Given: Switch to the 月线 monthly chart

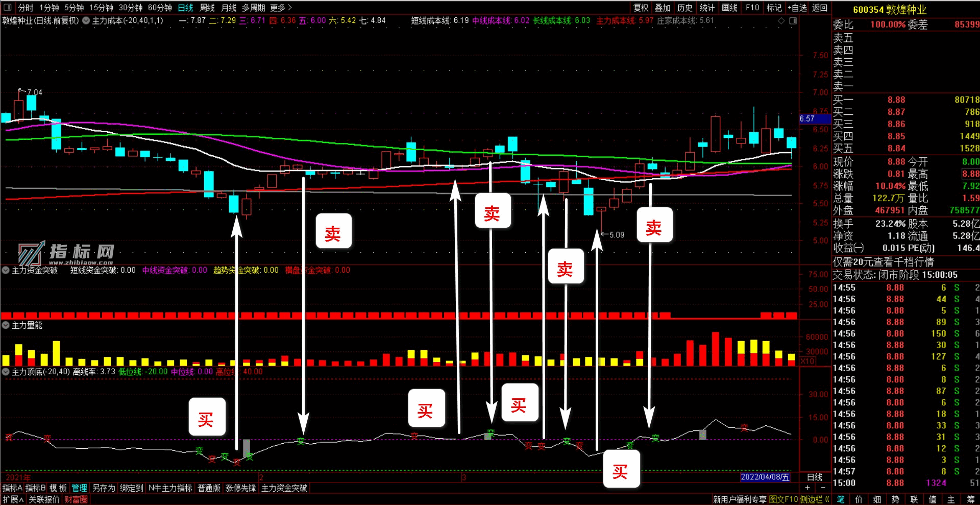Looking at the screenshot, I should click(229, 8).
